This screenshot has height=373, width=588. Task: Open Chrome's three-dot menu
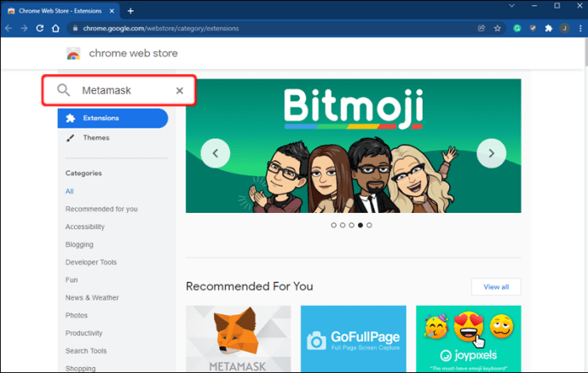coord(580,28)
